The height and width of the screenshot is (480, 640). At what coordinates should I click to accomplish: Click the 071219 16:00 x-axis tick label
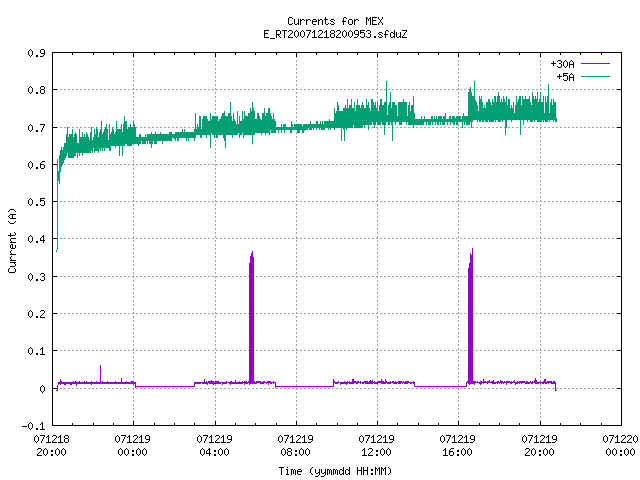click(x=457, y=446)
